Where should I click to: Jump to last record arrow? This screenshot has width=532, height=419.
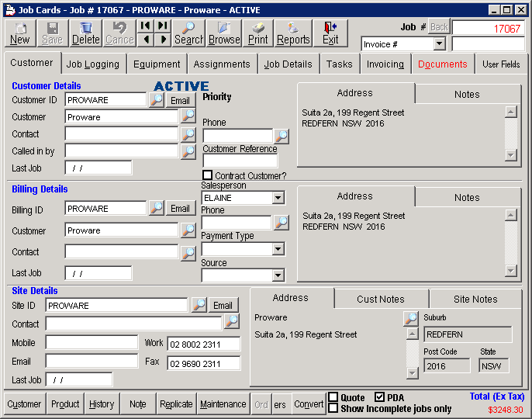pos(163,26)
